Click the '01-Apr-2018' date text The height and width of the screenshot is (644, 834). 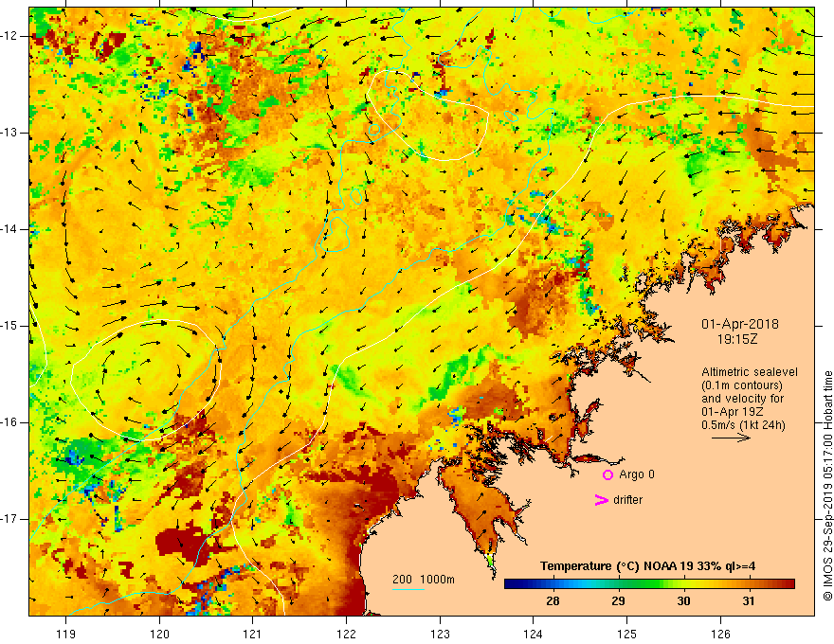[740, 324]
